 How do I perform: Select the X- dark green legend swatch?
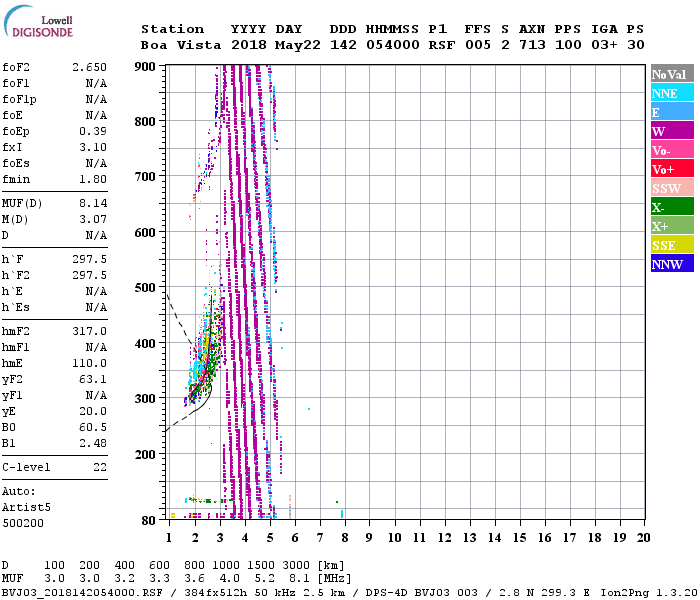pos(672,206)
